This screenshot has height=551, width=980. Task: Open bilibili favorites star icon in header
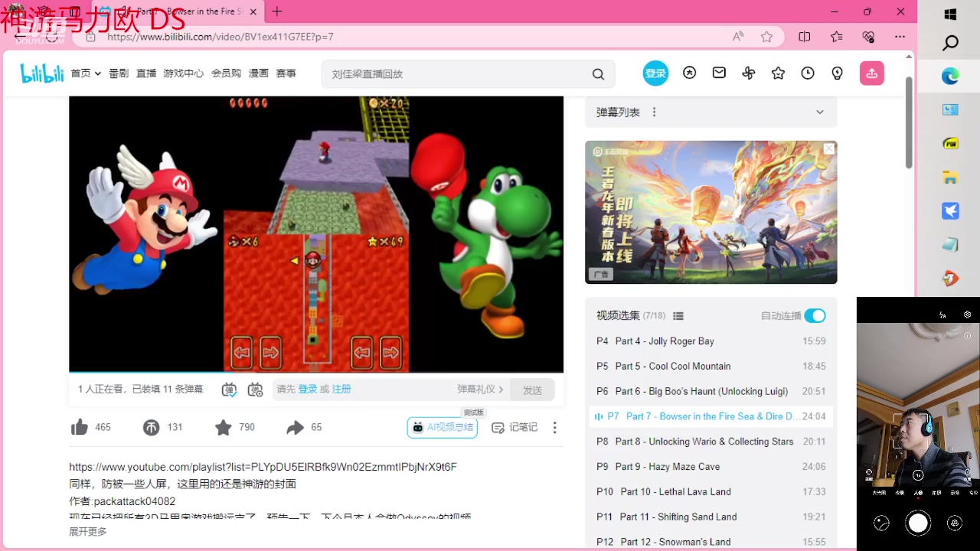tap(779, 73)
